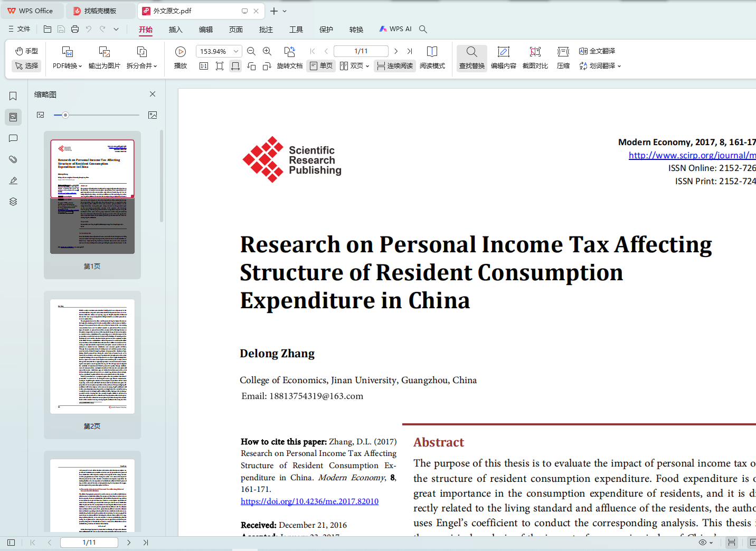Switch to 单页 single page layout
Viewport: 756px width, 551px height.
click(x=321, y=66)
